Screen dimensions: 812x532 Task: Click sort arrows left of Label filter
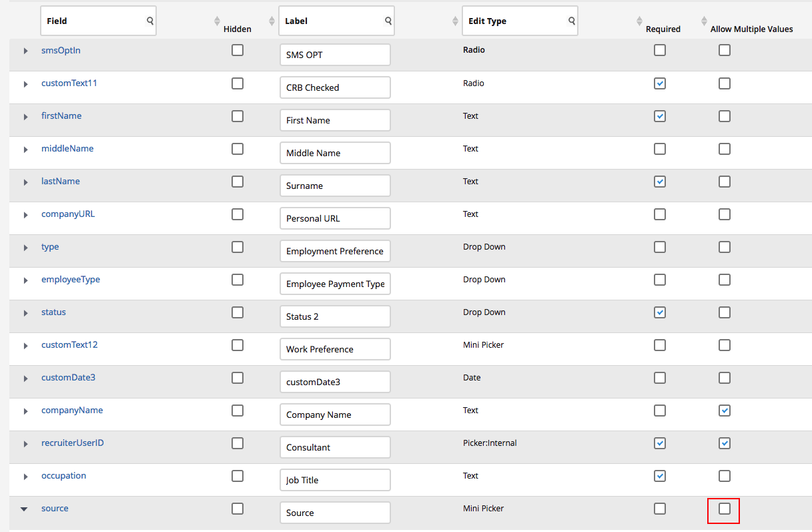[x=272, y=21]
